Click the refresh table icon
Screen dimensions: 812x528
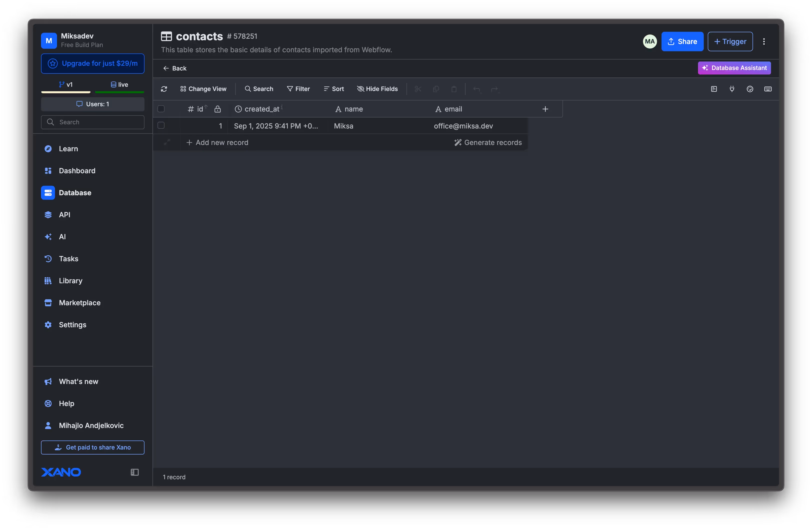point(164,89)
